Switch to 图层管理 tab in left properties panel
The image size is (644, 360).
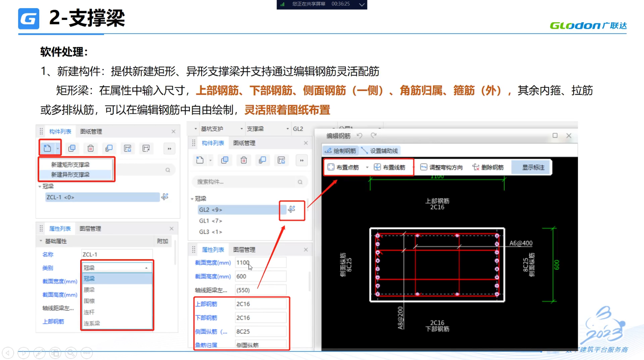[90, 229]
